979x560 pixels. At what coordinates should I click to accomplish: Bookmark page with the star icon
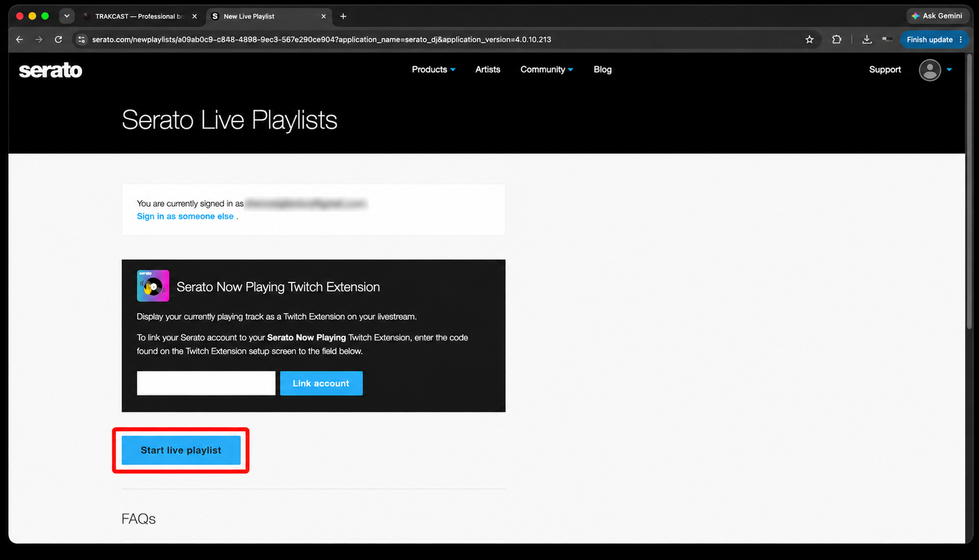pyautogui.click(x=810, y=39)
